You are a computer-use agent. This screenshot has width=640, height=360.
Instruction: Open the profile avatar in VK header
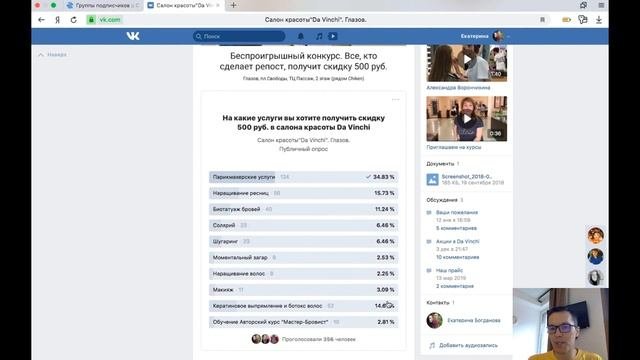coord(498,36)
